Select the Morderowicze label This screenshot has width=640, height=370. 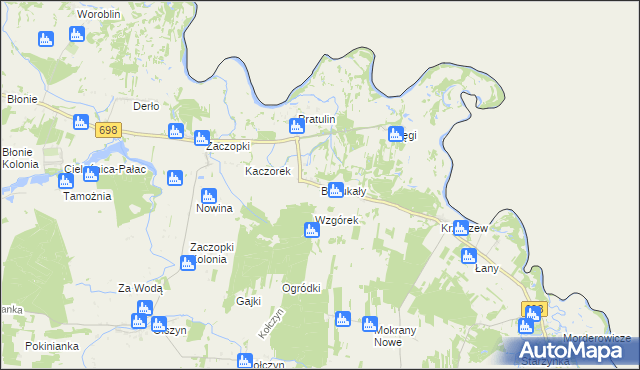(597, 338)
